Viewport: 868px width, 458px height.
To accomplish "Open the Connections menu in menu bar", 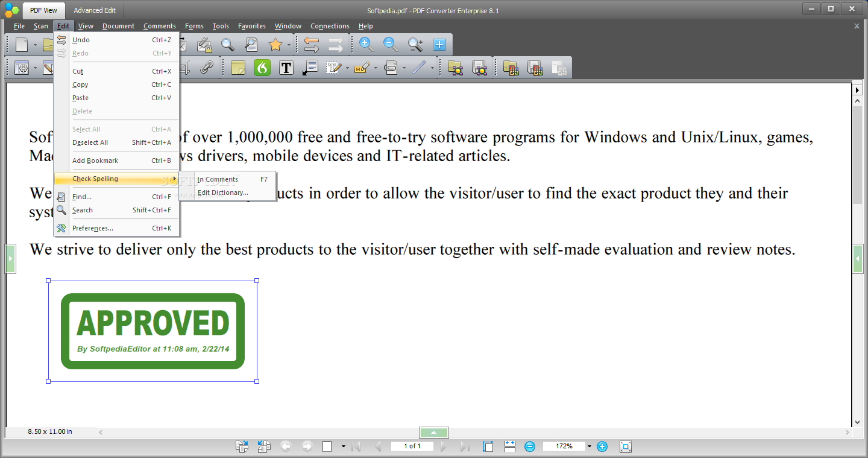I will (330, 26).
